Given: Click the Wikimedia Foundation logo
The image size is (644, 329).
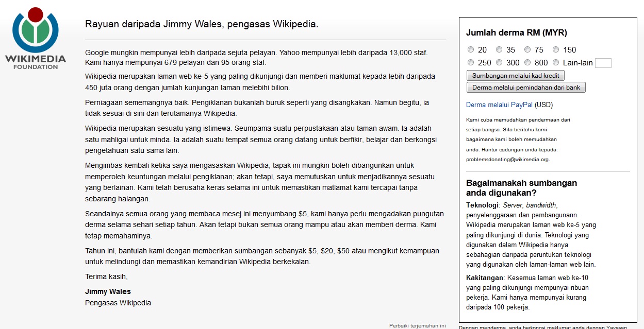Looking at the screenshot, I should coord(36,39).
